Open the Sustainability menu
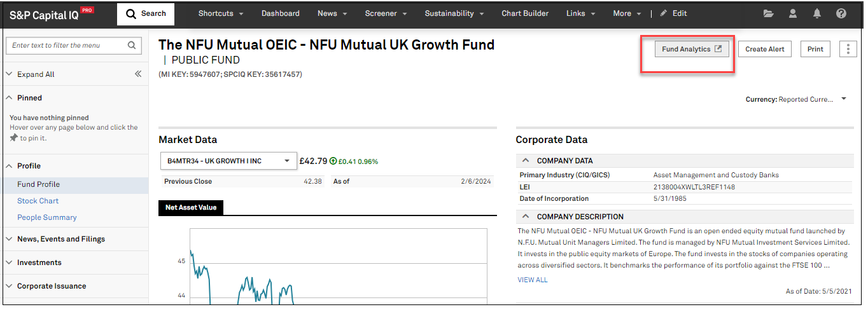 [454, 13]
